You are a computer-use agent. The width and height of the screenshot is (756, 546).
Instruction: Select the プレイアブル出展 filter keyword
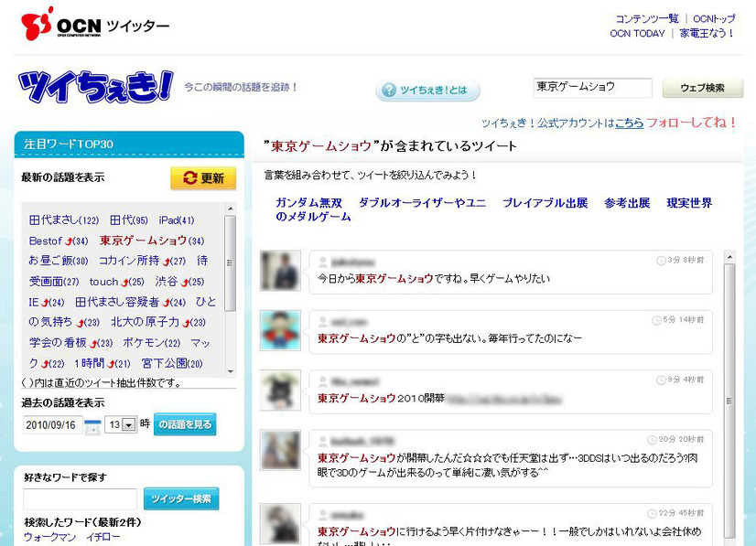click(x=545, y=203)
